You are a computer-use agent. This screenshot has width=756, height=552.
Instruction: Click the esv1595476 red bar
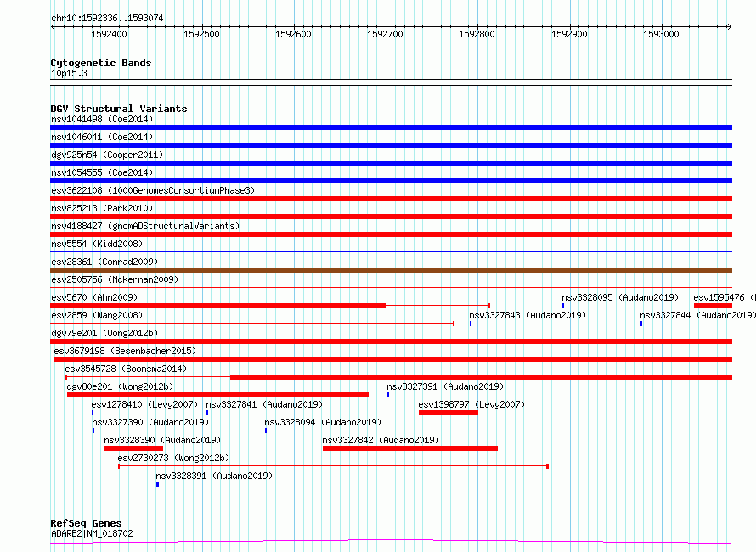[x=713, y=306]
